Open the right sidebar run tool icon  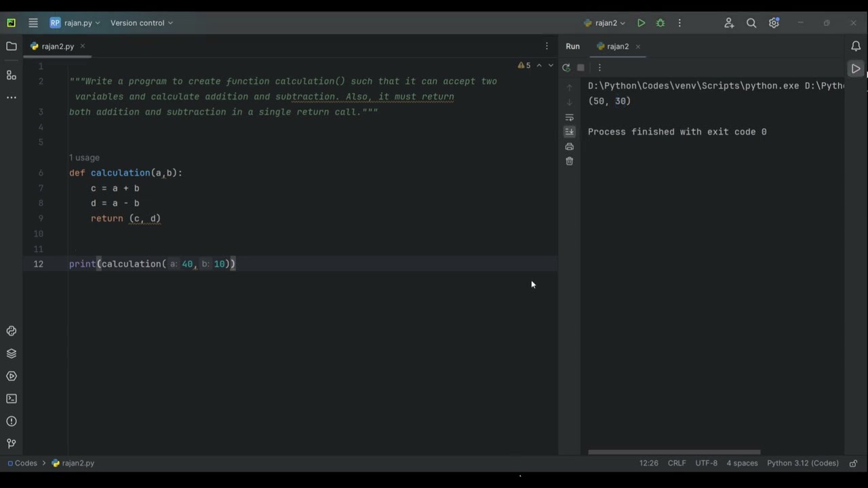[x=856, y=68]
